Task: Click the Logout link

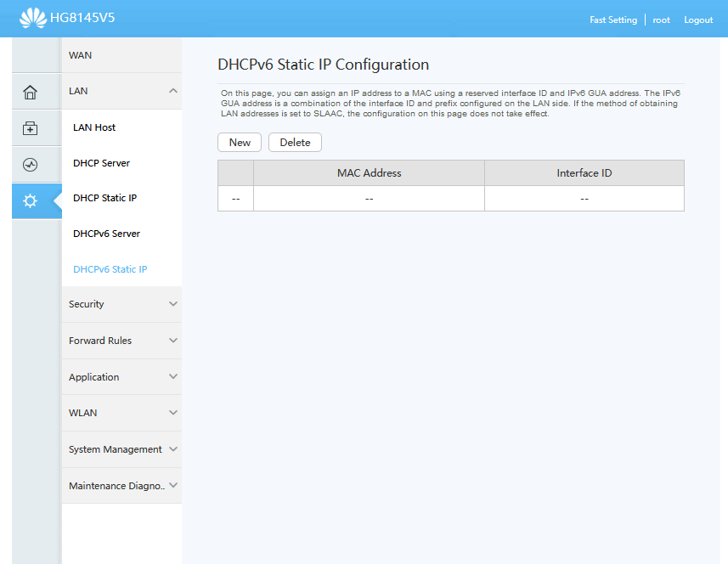Action: pos(698,20)
